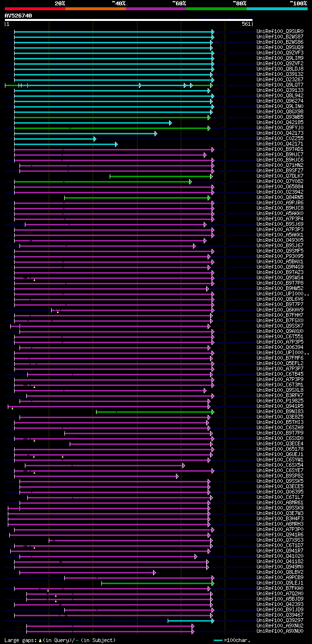312x644 pixels.
Task: Open hit UniRef100_B9SJ69
Action: click(x=280, y=224)
